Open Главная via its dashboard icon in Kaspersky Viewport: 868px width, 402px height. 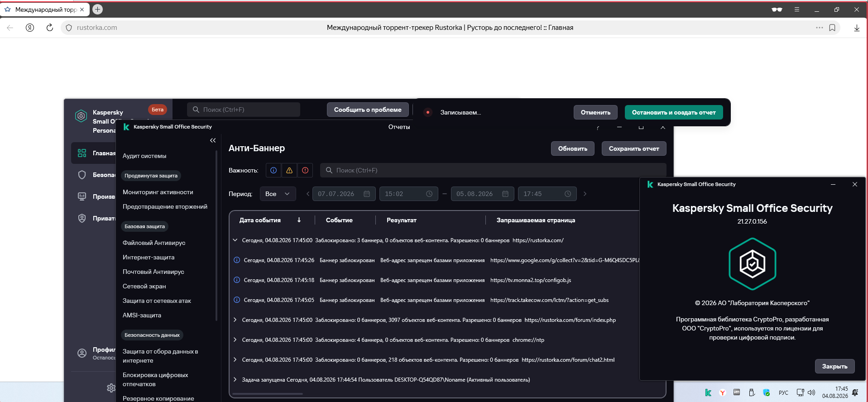click(x=82, y=153)
